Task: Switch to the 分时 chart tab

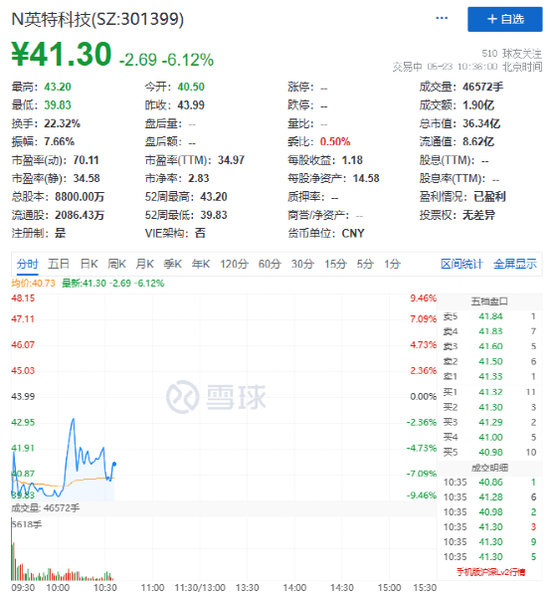Action: (x=27, y=264)
